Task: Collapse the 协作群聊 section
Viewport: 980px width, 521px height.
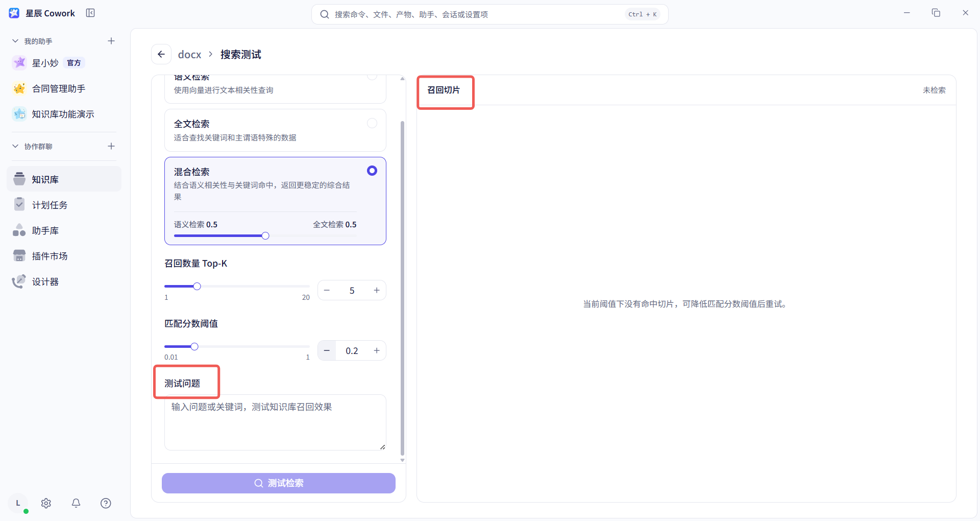Action: coord(15,146)
